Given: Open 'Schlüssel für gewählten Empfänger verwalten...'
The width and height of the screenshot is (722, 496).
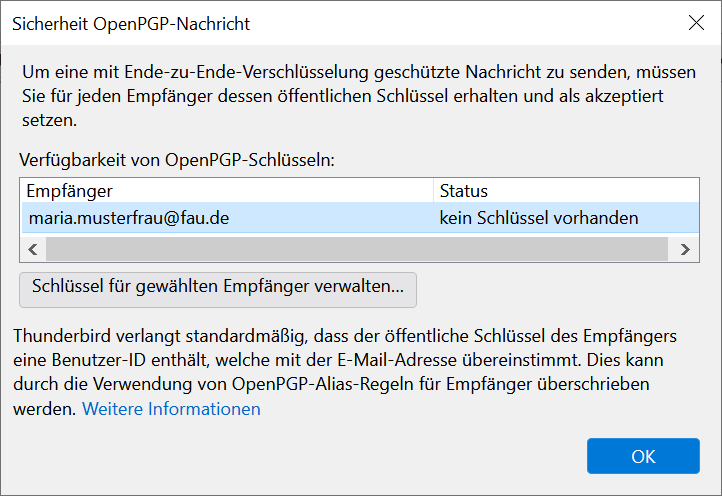Looking at the screenshot, I should click(218, 287).
